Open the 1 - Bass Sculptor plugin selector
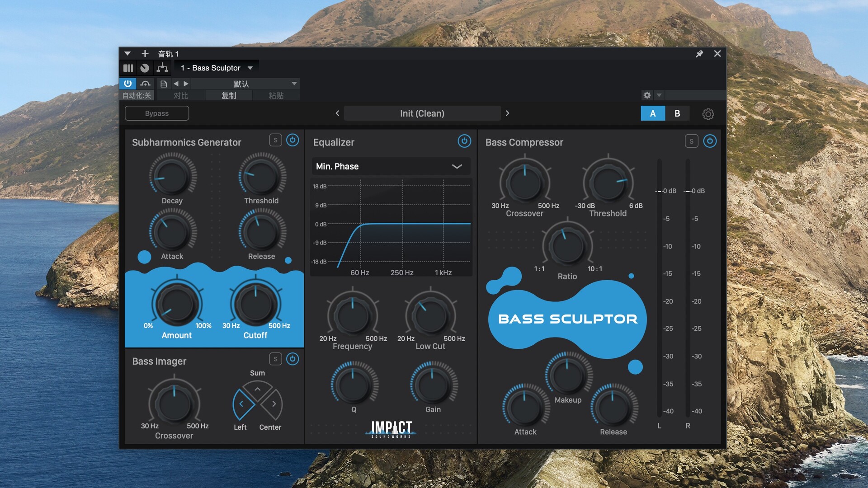The width and height of the screenshot is (868, 488). (217, 68)
